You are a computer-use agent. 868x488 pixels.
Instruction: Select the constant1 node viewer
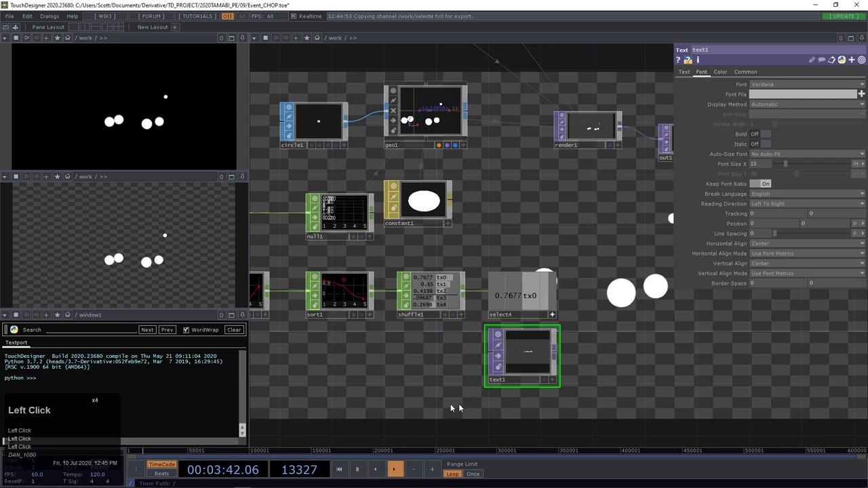(424, 201)
